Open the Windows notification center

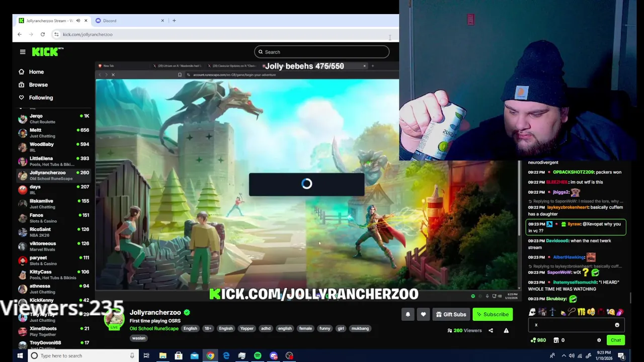pos(621,355)
